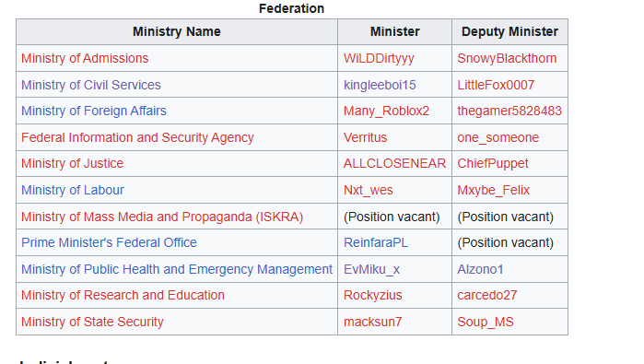Viewport: 644px width, 364px height.
Task: Open the Ministry of Admissions link
Action: pos(85,58)
